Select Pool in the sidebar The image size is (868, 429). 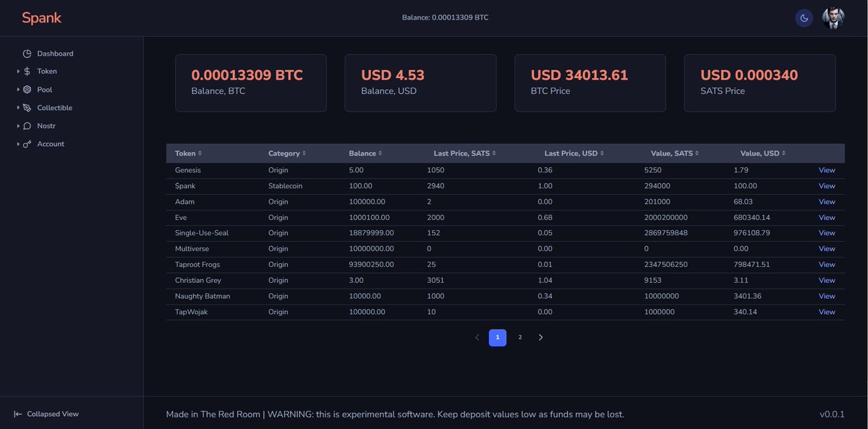coord(45,90)
